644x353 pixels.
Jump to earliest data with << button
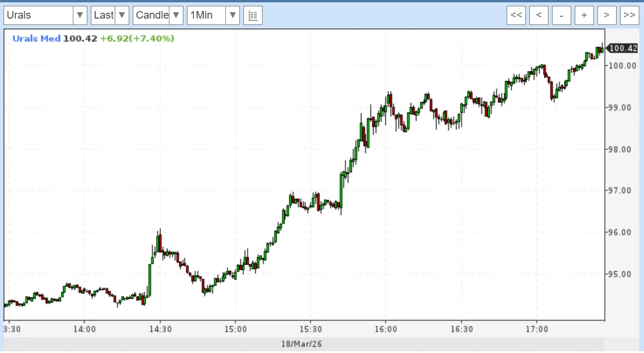pyautogui.click(x=516, y=16)
